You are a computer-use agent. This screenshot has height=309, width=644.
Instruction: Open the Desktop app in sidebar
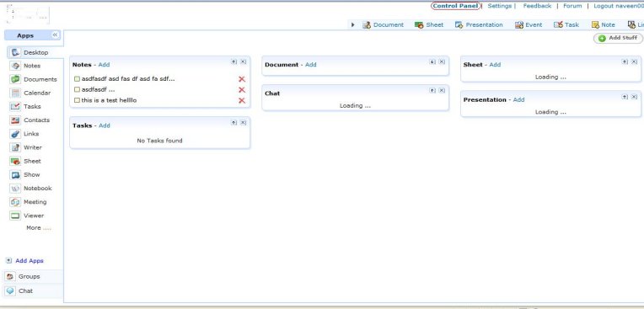35,52
